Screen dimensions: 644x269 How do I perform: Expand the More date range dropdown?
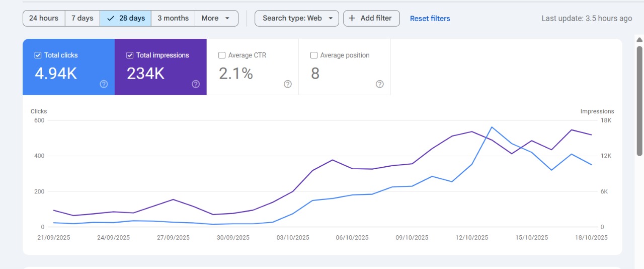point(216,18)
